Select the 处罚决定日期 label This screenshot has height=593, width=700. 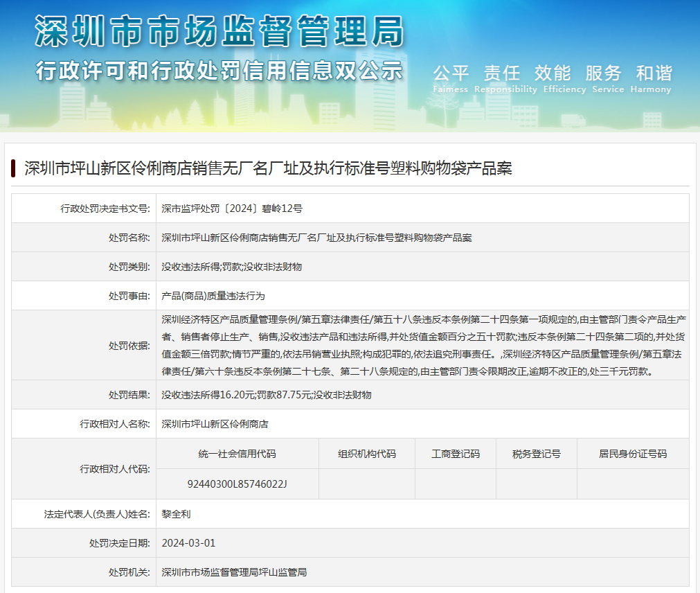120,543
